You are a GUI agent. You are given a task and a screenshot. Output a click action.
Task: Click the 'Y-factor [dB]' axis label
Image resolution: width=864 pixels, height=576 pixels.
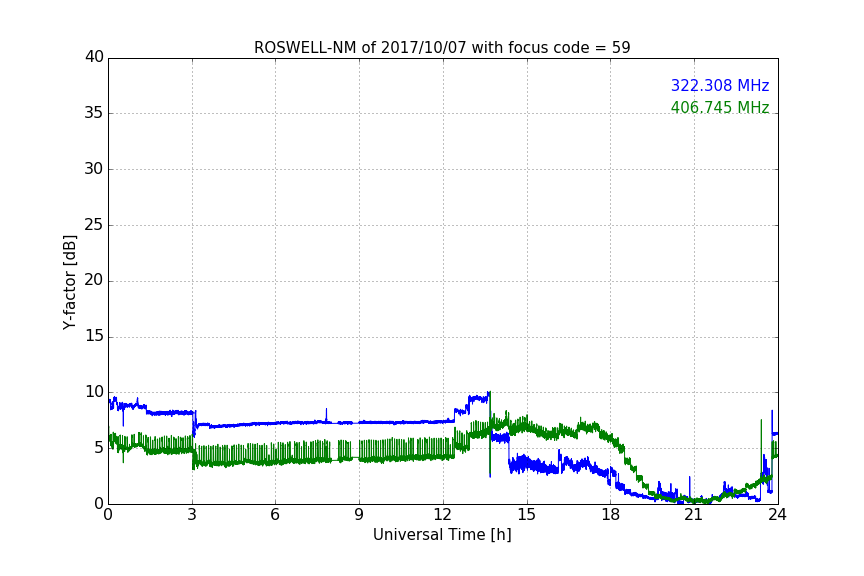[x=69, y=282]
